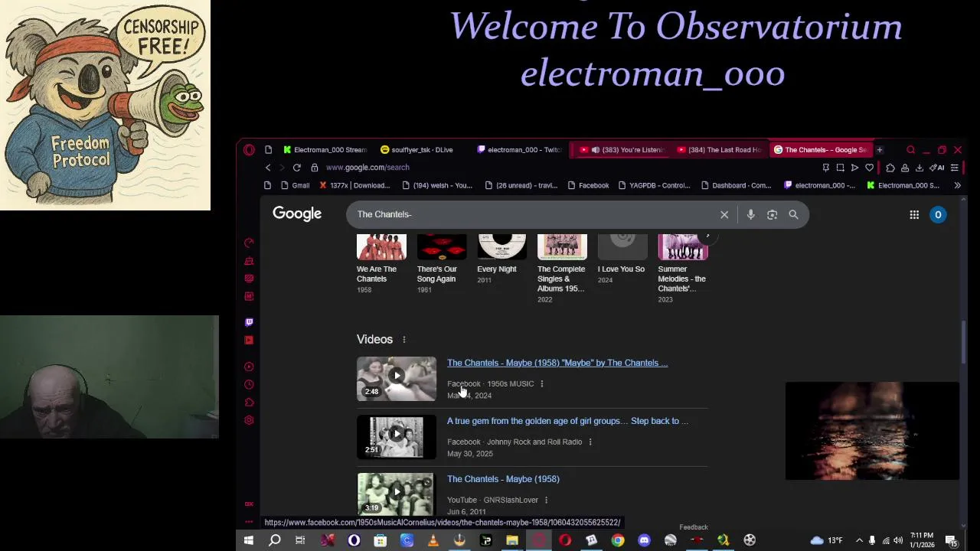Open Windows taskbar search
This screenshot has height=551, width=980.
point(274,541)
